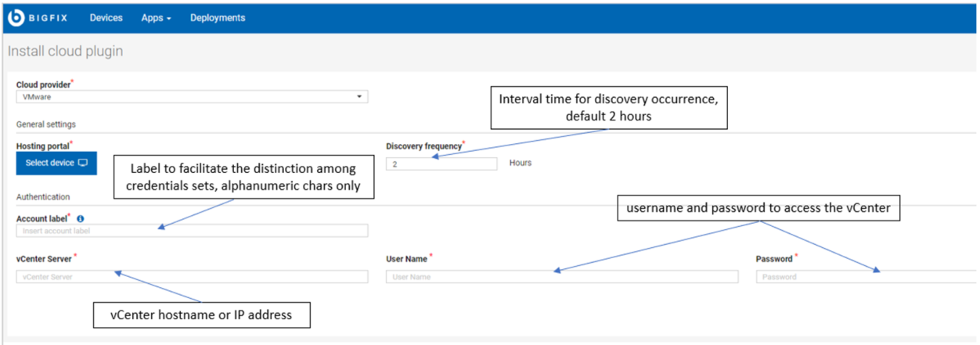This screenshot has height=345, width=980.
Task: Click the Authentication section label
Action: [43, 197]
